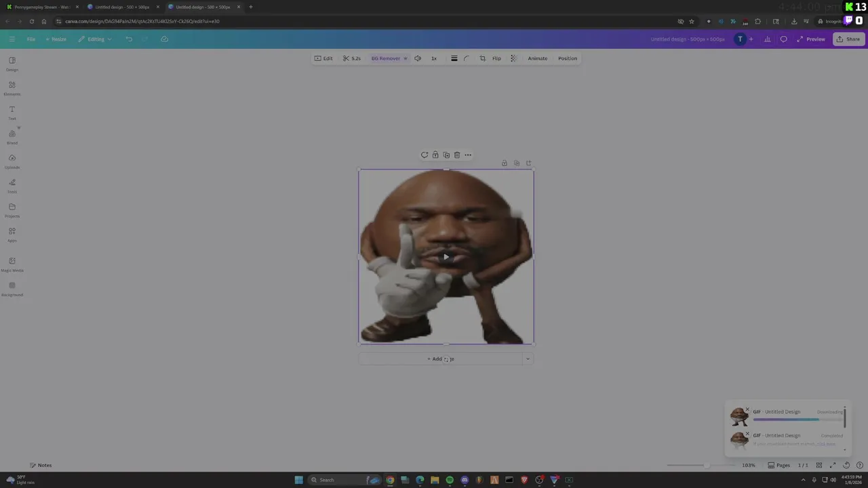Viewport: 868px width, 488px height.
Task: Change the 1x playback speed
Action: click(x=434, y=58)
